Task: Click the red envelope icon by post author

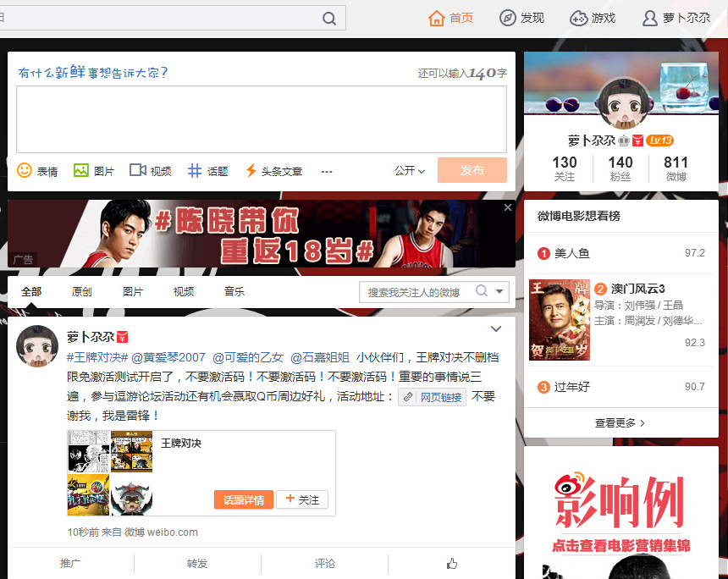Action: coord(122,337)
